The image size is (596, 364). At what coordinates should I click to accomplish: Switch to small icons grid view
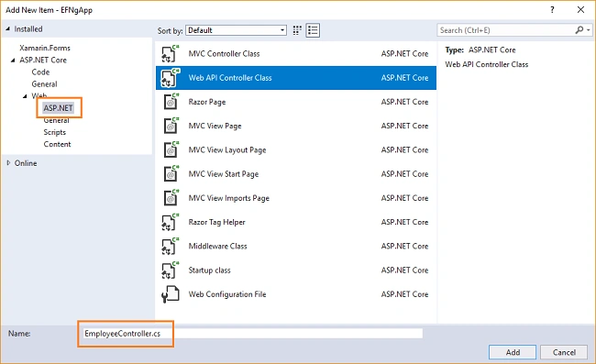(297, 30)
